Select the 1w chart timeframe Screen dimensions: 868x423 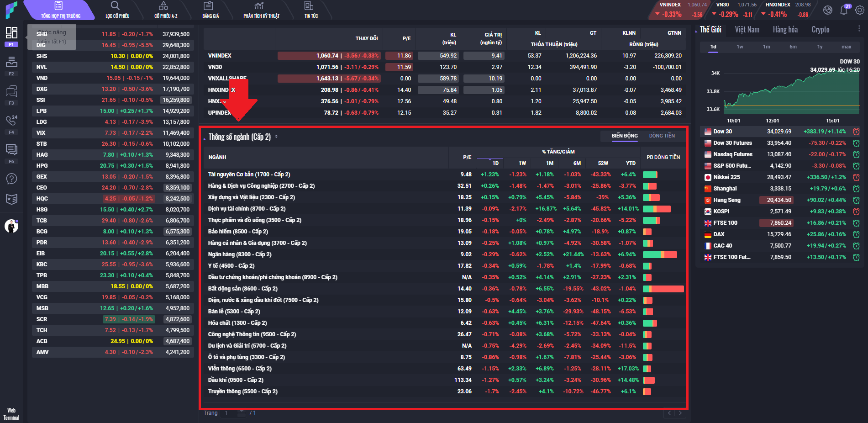(x=740, y=47)
